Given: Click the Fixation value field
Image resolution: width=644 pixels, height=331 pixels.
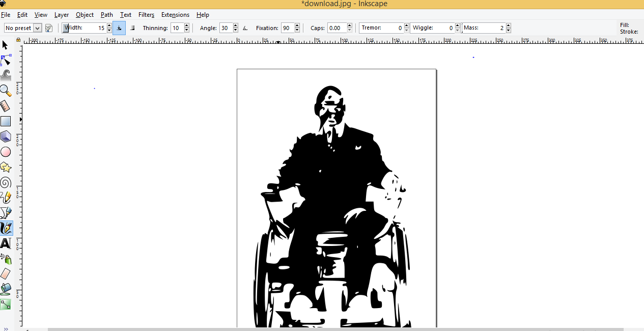Looking at the screenshot, I should pos(288,28).
